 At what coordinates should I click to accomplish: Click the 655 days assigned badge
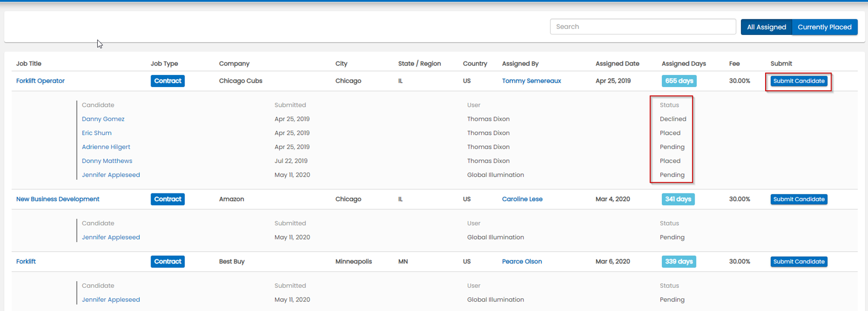[678, 81]
